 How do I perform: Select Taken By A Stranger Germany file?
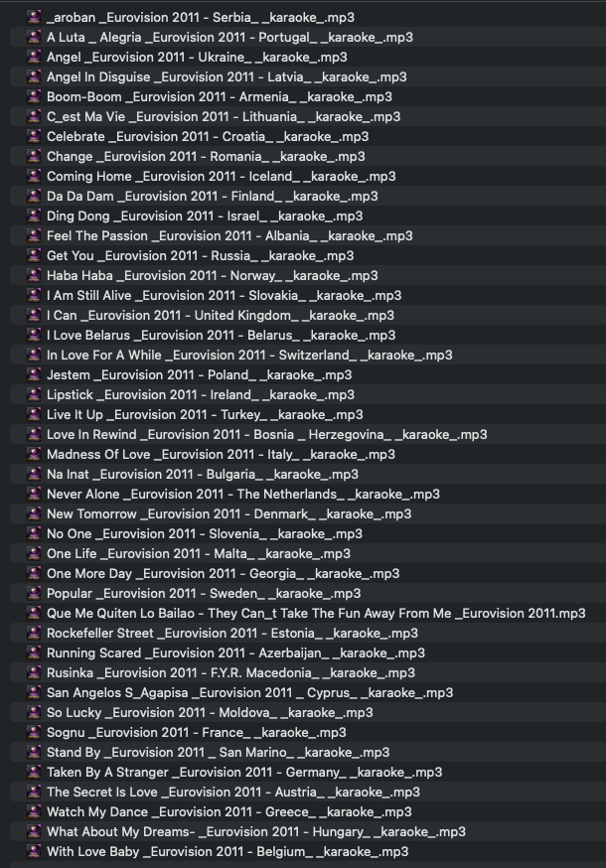244,773
